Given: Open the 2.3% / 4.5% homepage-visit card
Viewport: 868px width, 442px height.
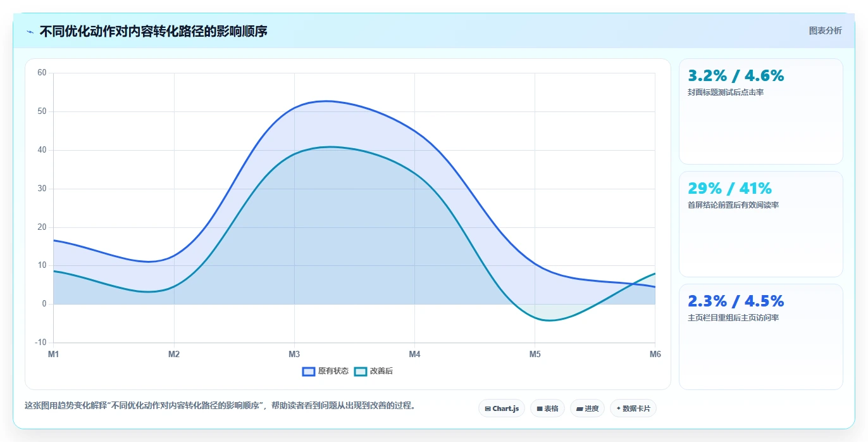Looking at the screenshot, I should coord(760,337).
